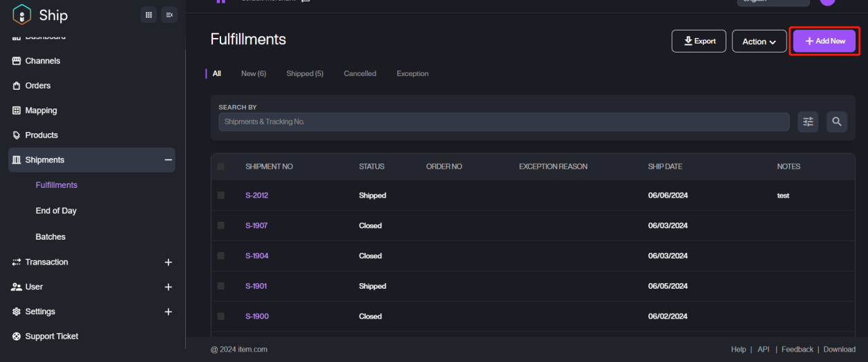868x362 pixels.
Task: Toggle the select-all checkbox in table header
Action: pyautogui.click(x=221, y=166)
